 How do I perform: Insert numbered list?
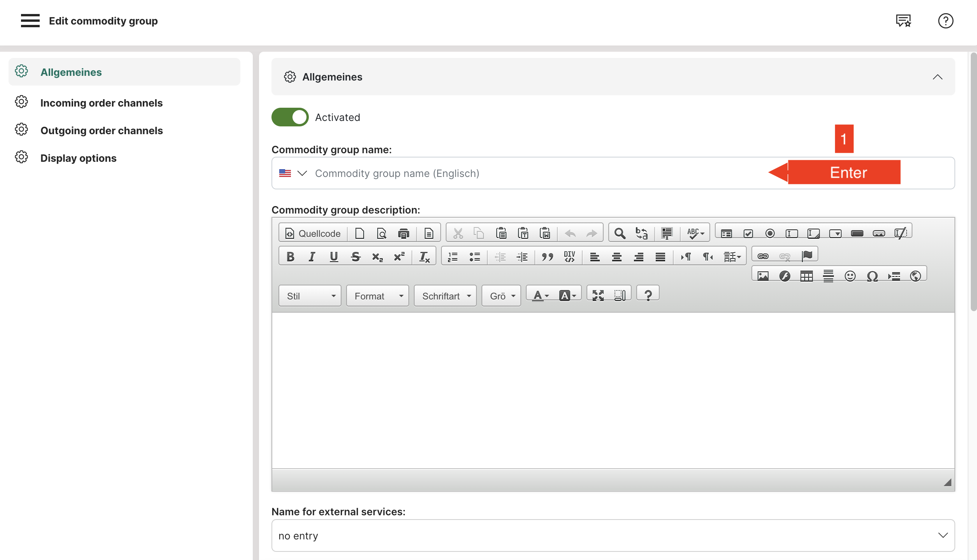tap(453, 257)
